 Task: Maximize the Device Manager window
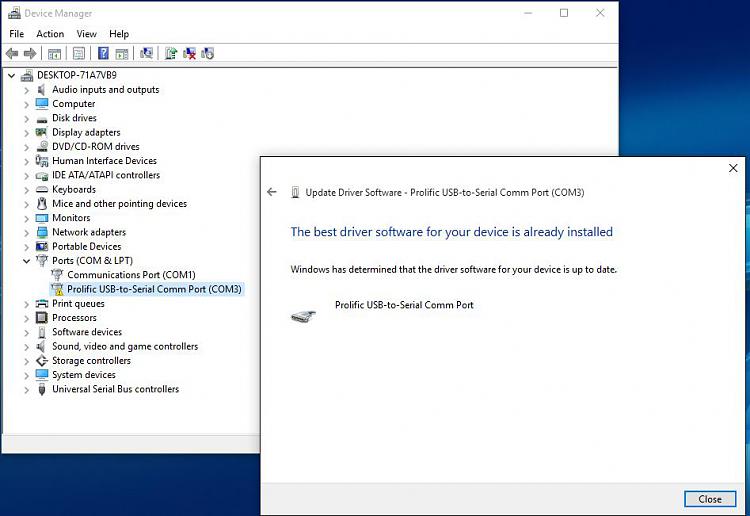[564, 13]
